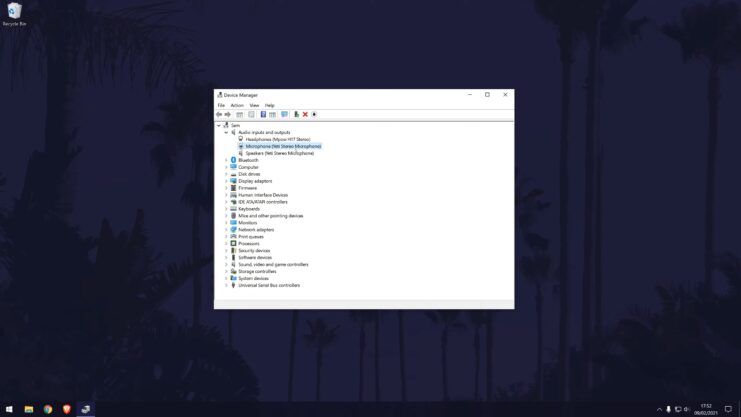Expand the Network adapters category
The width and height of the screenshot is (741, 417).
click(x=226, y=230)
